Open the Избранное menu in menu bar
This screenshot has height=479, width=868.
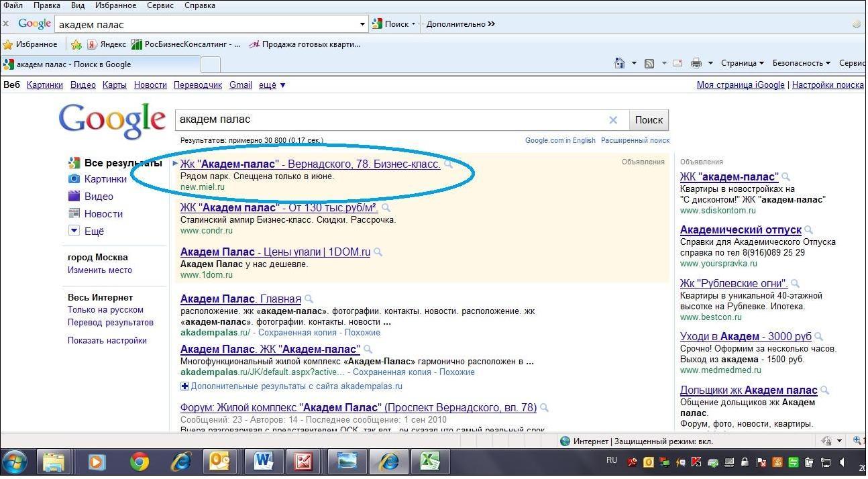coord(115,5)
